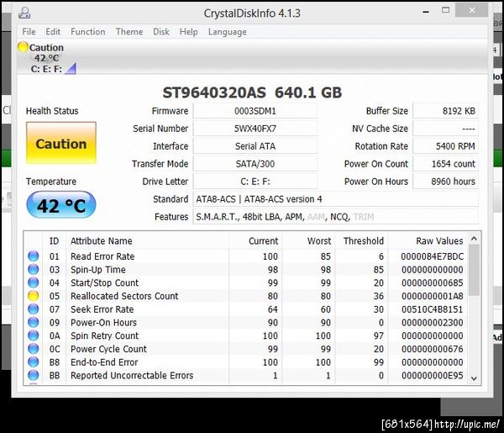
Task: Click the Attribute Name column header
Action: point(148,241)
